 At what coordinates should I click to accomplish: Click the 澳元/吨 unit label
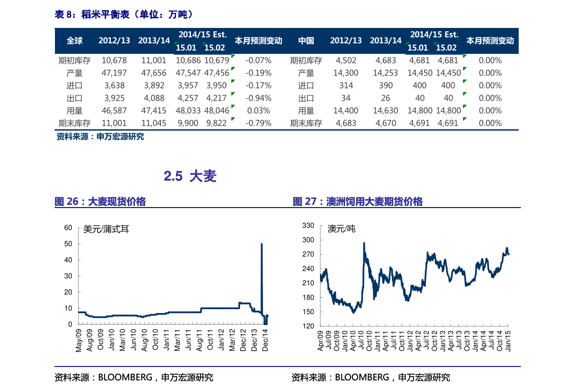click(341, 229)
